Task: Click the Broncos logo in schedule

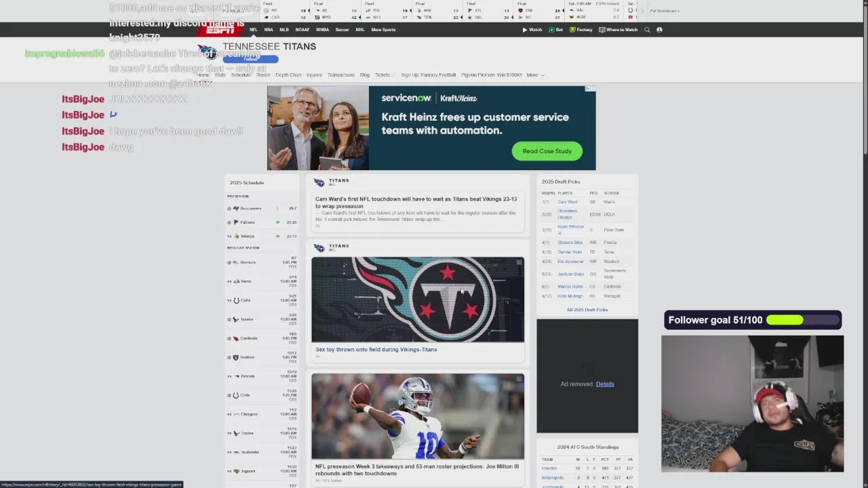Action: click(236, 262)
